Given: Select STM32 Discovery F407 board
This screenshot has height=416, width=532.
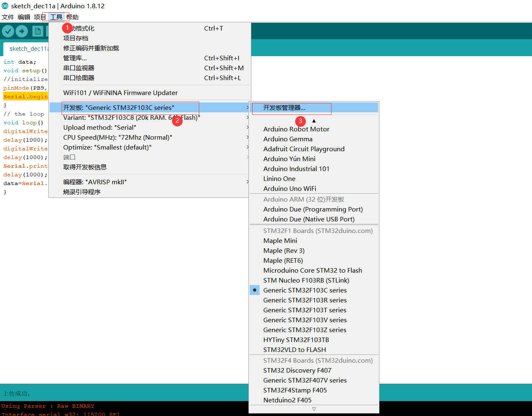Looking at the screenshot, I should click(x=314, y=370).
